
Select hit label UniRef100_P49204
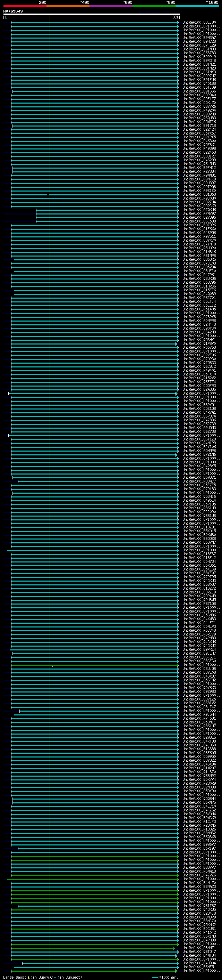point(199,110)
